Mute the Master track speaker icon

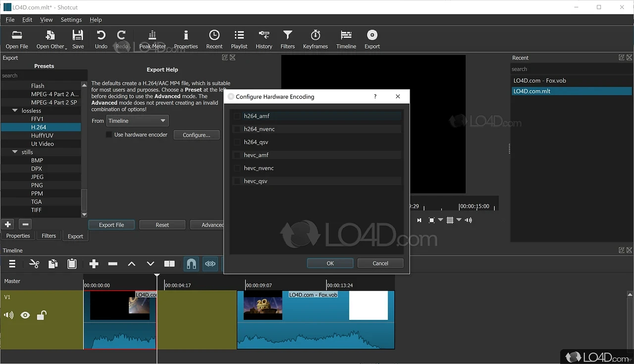[8, 315]
